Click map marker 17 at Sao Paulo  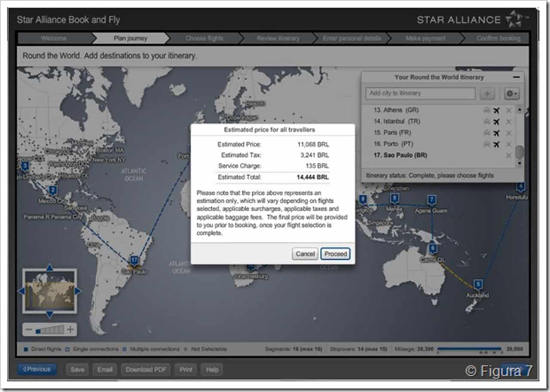134,260
